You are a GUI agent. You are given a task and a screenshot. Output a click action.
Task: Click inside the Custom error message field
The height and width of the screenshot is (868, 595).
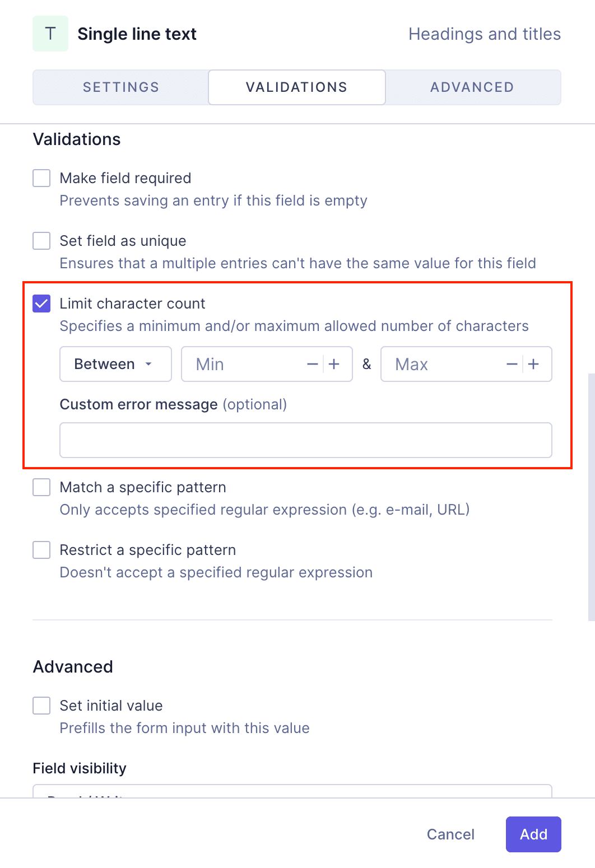(305, 440)
